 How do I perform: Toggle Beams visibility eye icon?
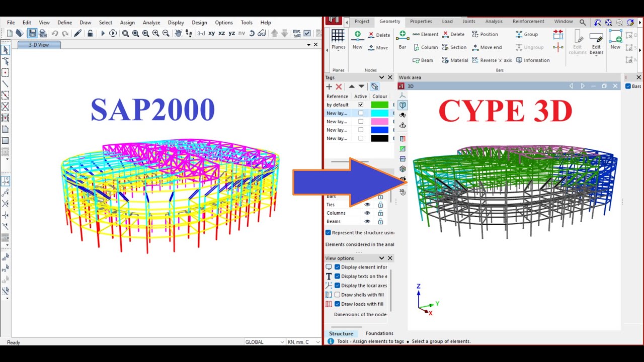[x=367, y=221]
